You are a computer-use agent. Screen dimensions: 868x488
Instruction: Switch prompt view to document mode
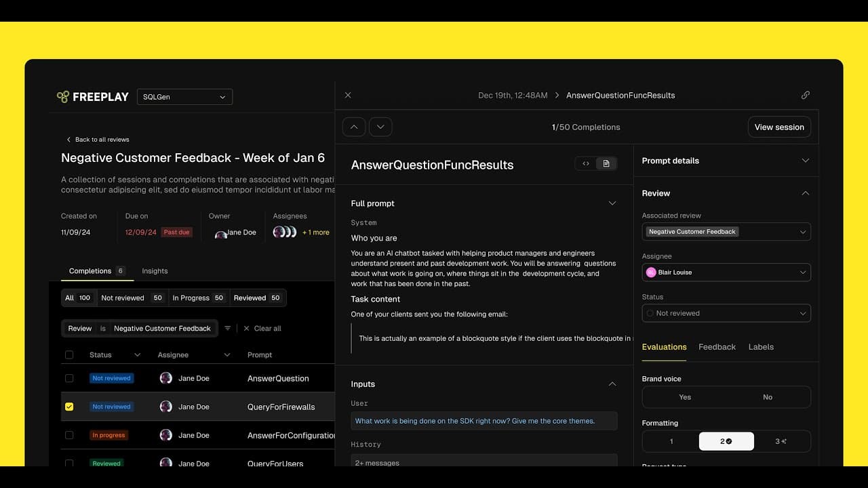606,163
